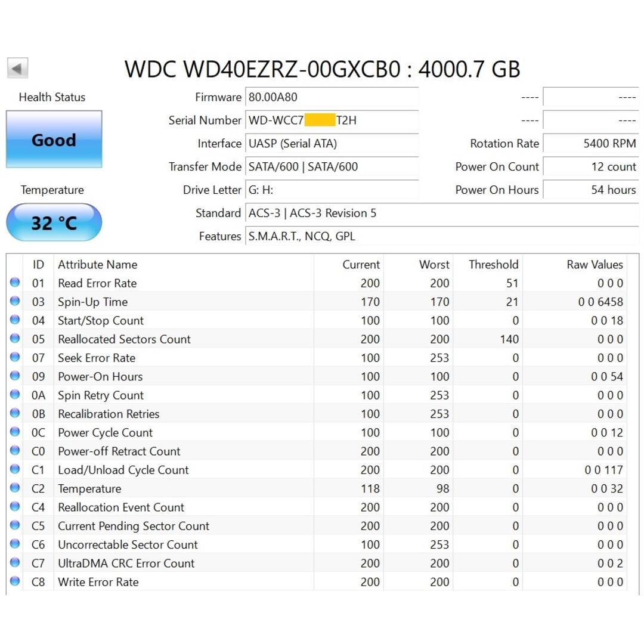Select the Uncorrectable Sector Count attribute name
Screen dimensions: 644x644
pos(128,544)
